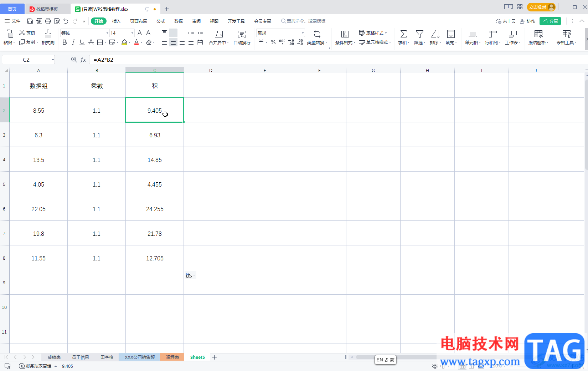Click the Collaborate 协作 button
The image size is (588, 371).
click(x=528, y=21)
